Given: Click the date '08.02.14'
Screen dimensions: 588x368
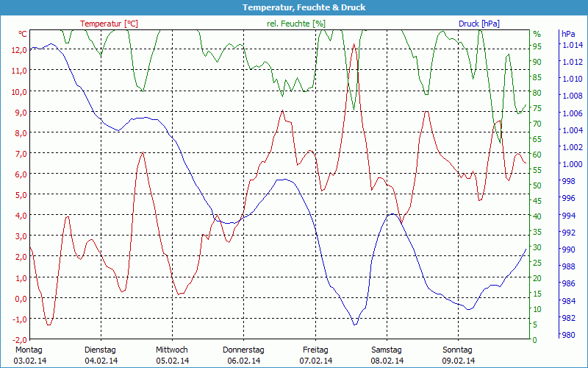Looking at the screenshot, I should coord(387,361).
